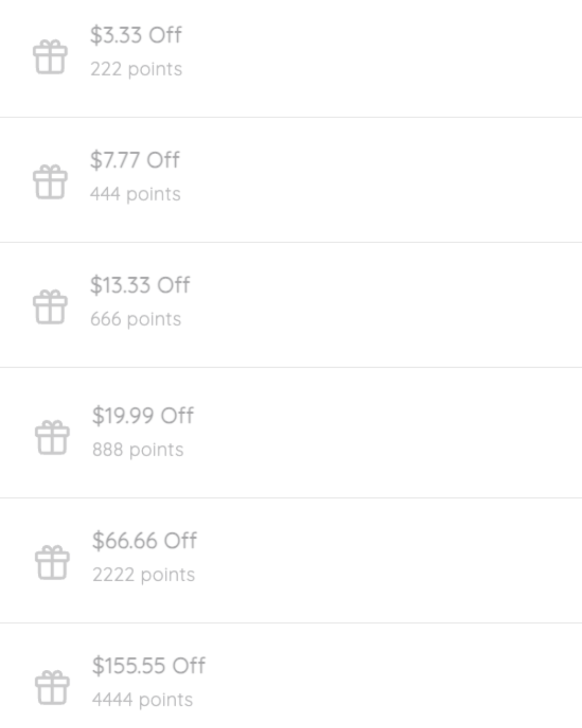Image resolution: width=582 pixels, height=728 pixels.
Task: Tap the 444 points label
Action: (135, 195)
